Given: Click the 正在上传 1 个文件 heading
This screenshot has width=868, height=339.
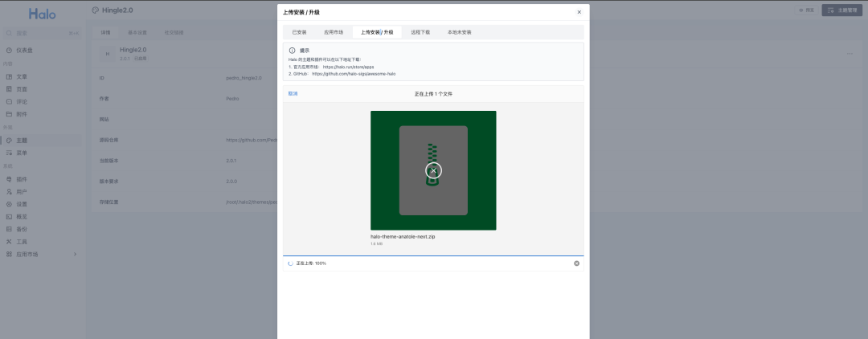Looking at the screenshot, I should [x=433, y=94].
